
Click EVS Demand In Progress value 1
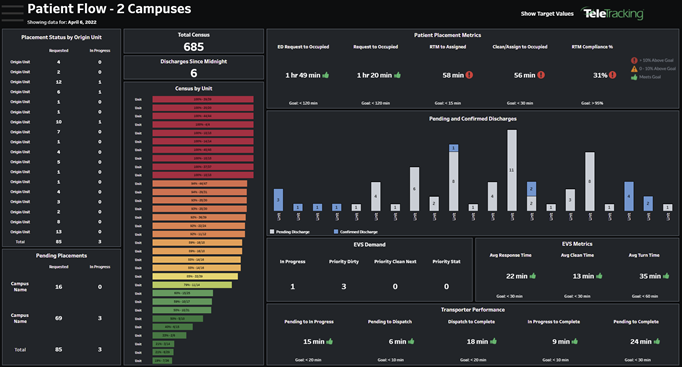click(x=292, y=287)
